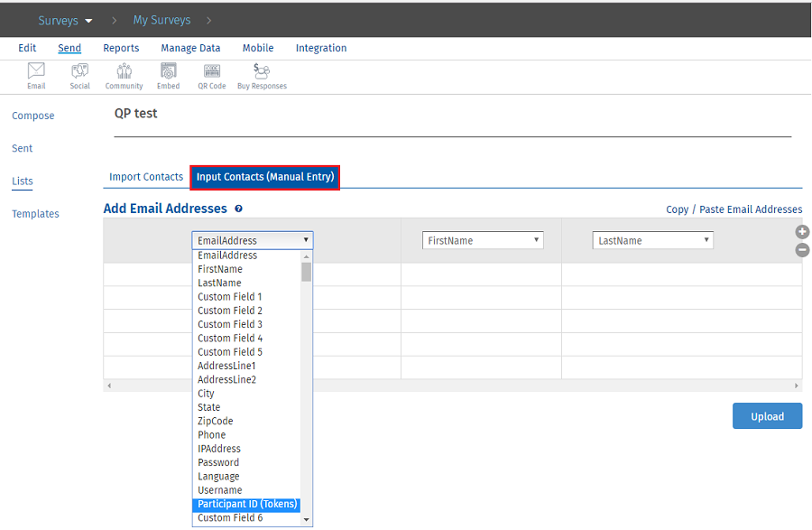
Task: Click the Buy Responses icon
Action: [x=262, y=72]
